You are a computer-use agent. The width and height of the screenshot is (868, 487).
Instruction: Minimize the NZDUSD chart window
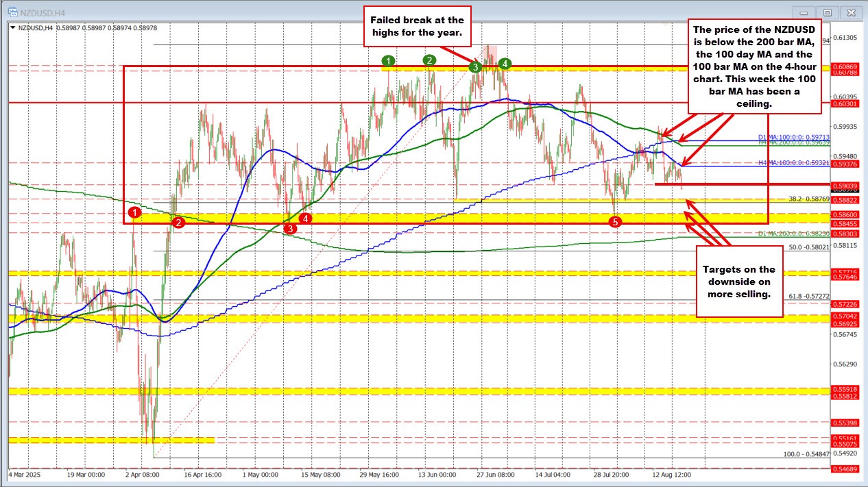(805, 12)
